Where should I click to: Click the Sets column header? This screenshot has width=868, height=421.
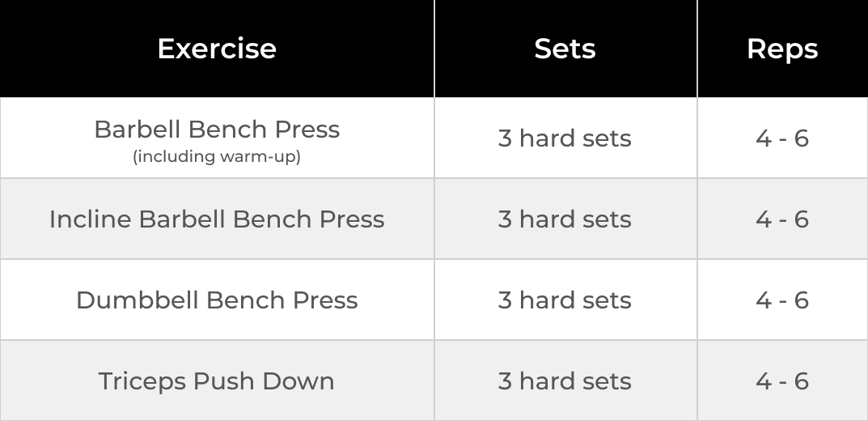565,49
